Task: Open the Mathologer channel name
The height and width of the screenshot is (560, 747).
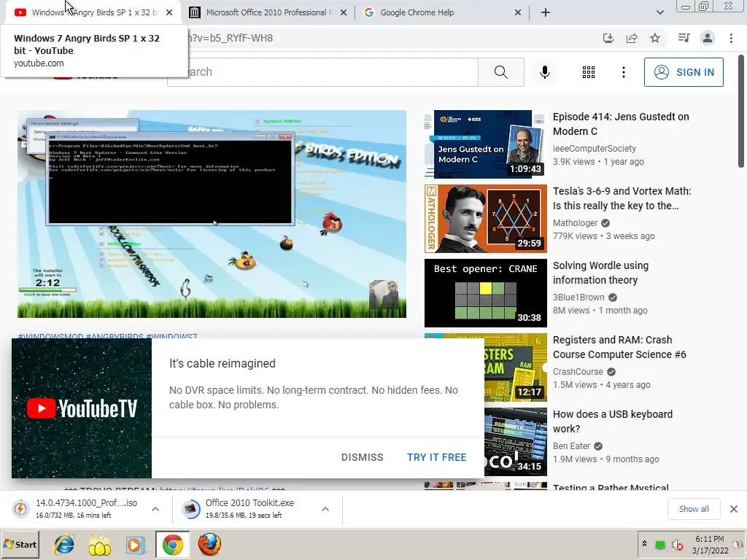Action: [x=575, y=223]
